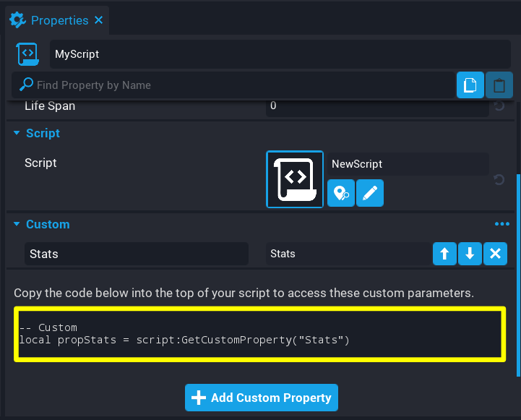Close the Properties tab

point(98,20)
